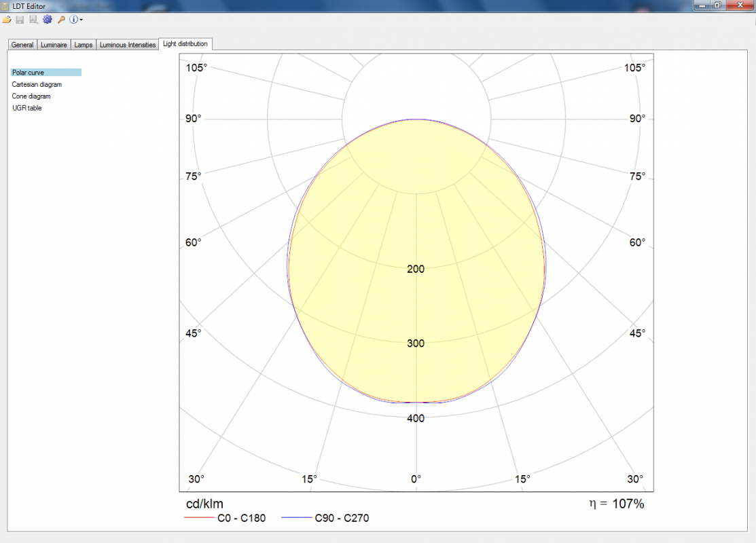
Task: Open settings via the blue gear icon
Action: point(48,20)
